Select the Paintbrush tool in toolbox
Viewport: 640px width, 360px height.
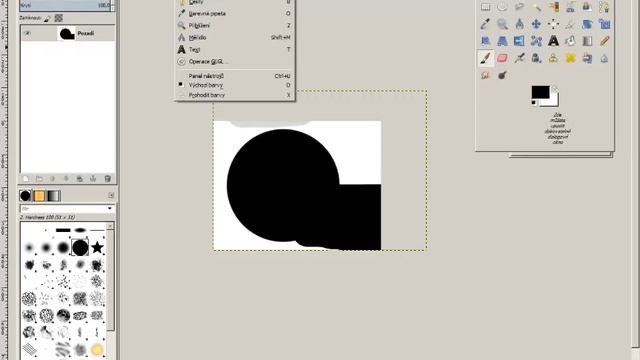pyautogui.click(x=485, y=58)
